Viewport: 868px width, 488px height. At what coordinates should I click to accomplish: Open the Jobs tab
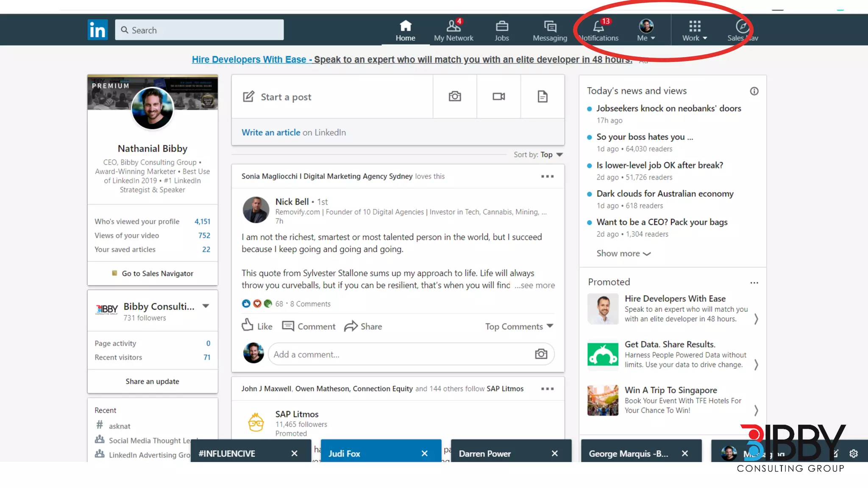click(502, 30)
